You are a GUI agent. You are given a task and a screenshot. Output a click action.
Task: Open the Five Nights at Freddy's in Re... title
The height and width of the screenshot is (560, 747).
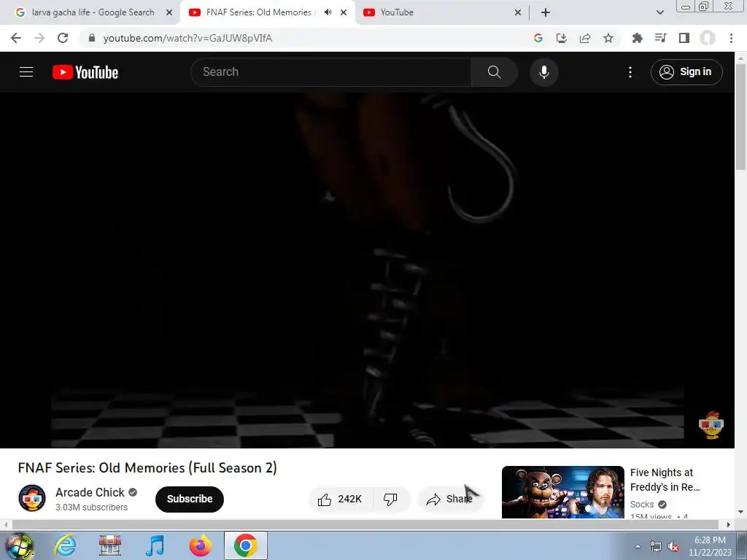coord(665,480)
